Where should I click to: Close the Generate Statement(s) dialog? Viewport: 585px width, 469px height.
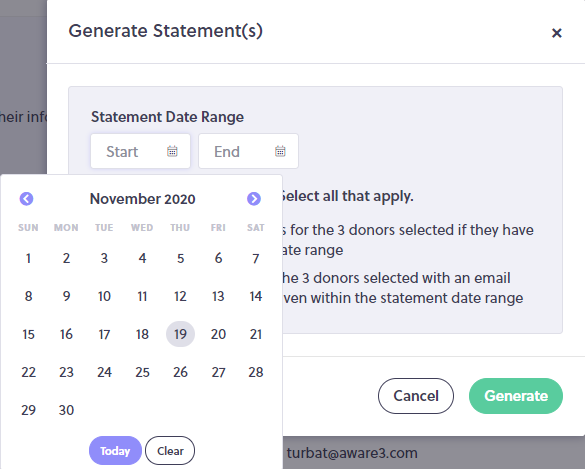pyautogui.click(x=557, y=33)
